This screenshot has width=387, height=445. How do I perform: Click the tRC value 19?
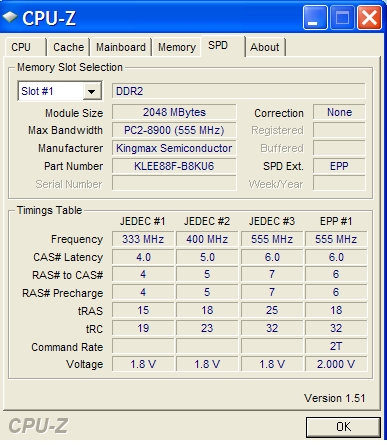coord(143,328)
